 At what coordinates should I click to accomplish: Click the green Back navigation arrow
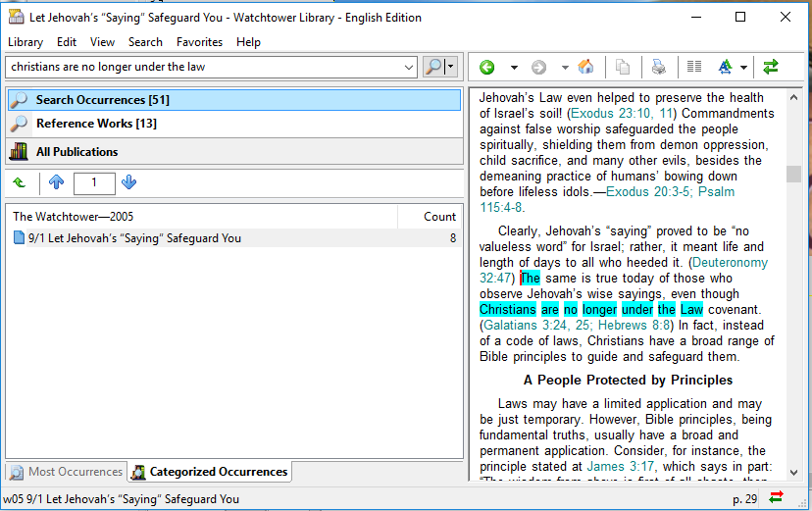point(486,67)
